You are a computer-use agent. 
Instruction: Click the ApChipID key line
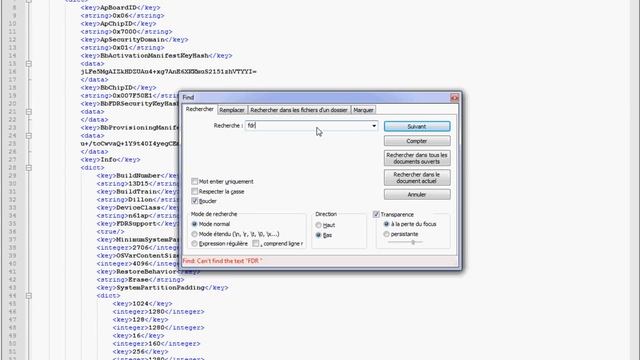click(x=118, y=24)
